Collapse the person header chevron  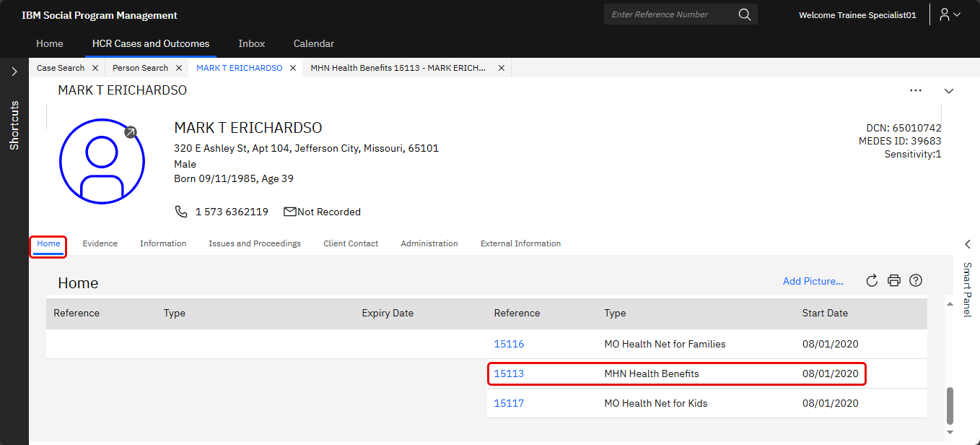(x=949, y=91)
